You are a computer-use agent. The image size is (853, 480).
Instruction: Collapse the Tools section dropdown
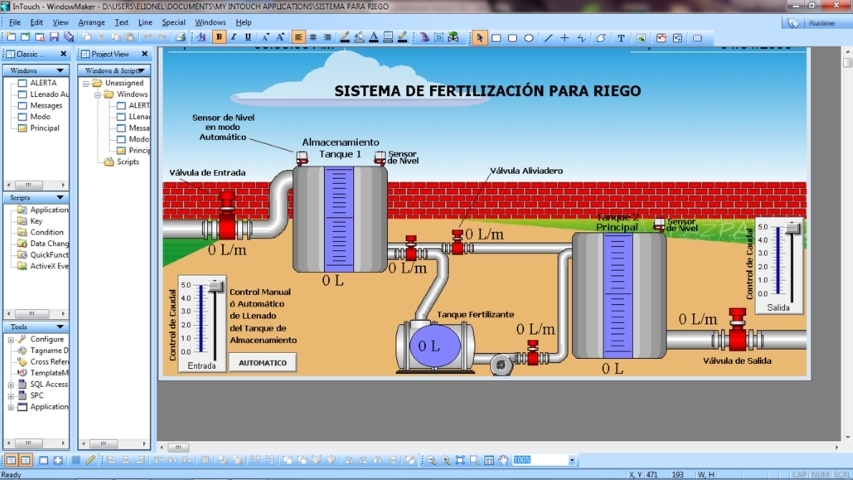coord(60,327)
